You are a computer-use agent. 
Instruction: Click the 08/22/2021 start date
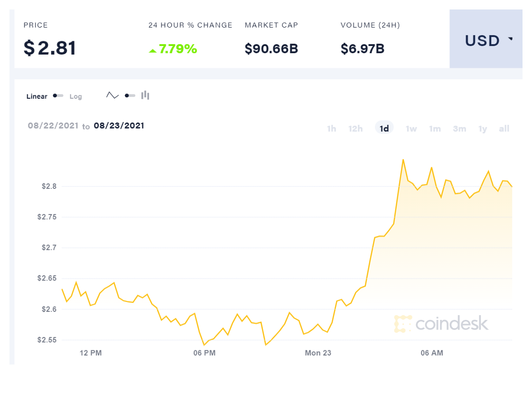click(x=52, y=126)
